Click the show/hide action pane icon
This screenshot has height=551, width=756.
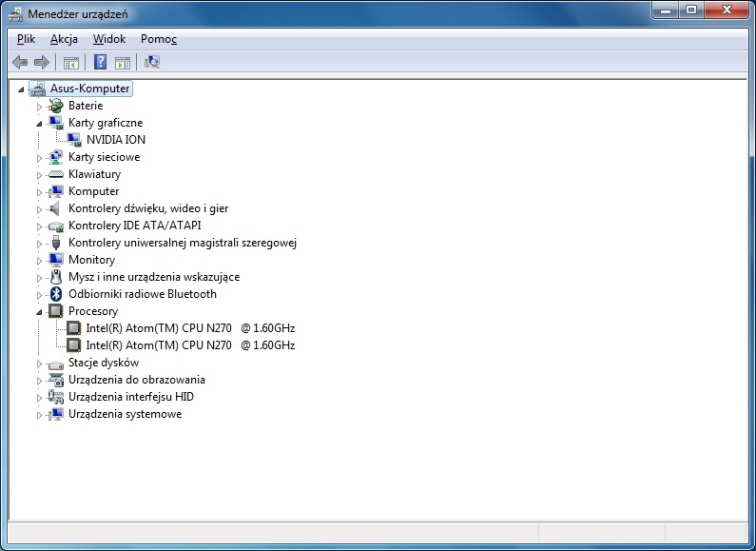(x=123, y=63)
